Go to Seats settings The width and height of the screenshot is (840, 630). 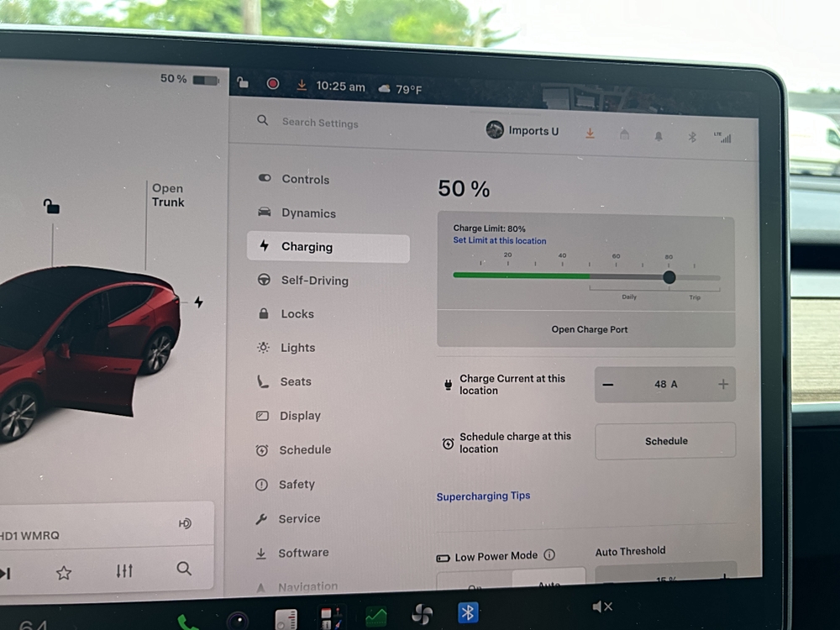pyautogui.click(x=283, y=381)
